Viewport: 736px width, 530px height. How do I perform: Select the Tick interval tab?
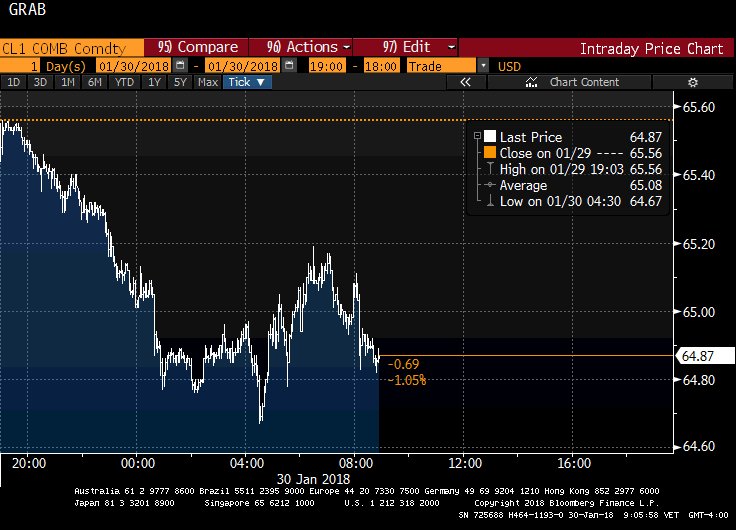pyautogui.click(x=246, y=82)
